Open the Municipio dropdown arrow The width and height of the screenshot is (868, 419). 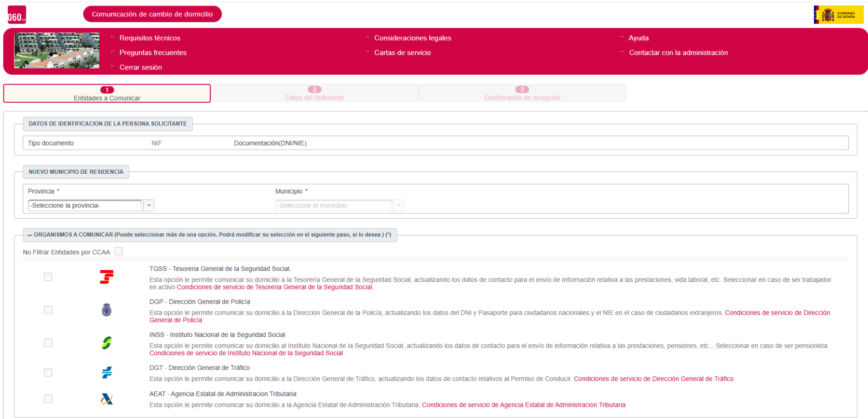(398, 206)
